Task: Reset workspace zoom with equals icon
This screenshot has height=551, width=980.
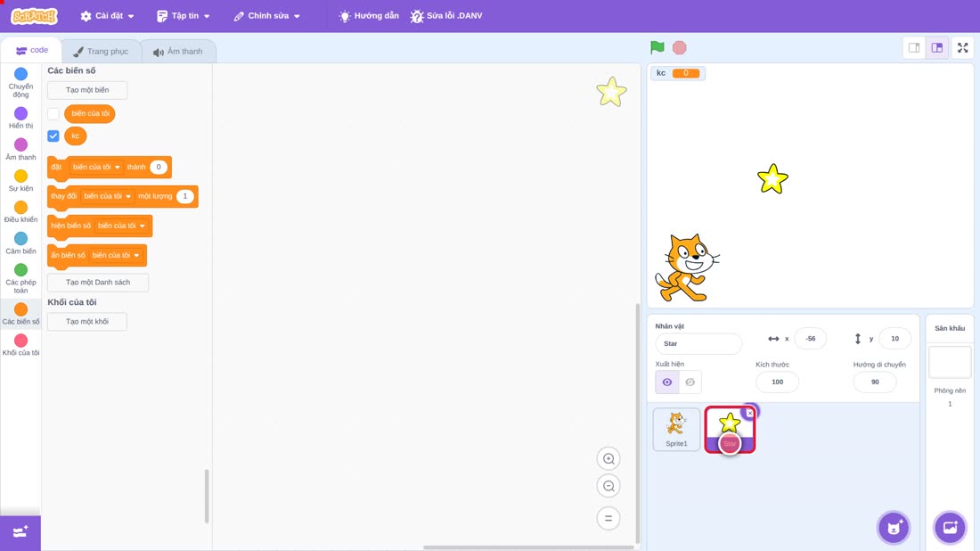Action: [608, 519]
